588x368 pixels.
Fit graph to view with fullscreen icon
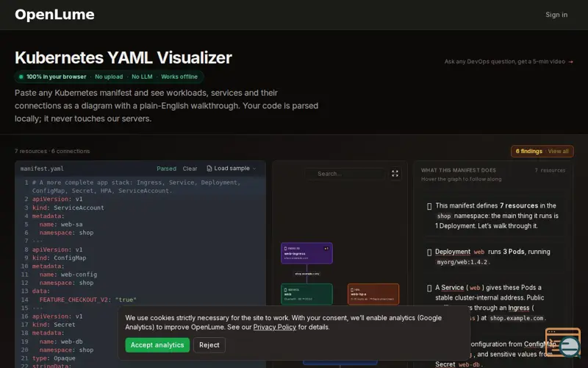[x=395, y=174]
